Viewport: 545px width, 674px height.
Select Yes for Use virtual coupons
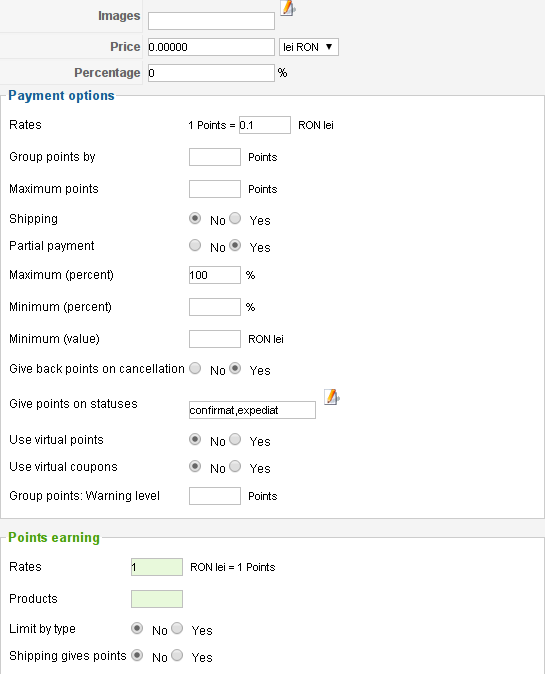[235, 466]
